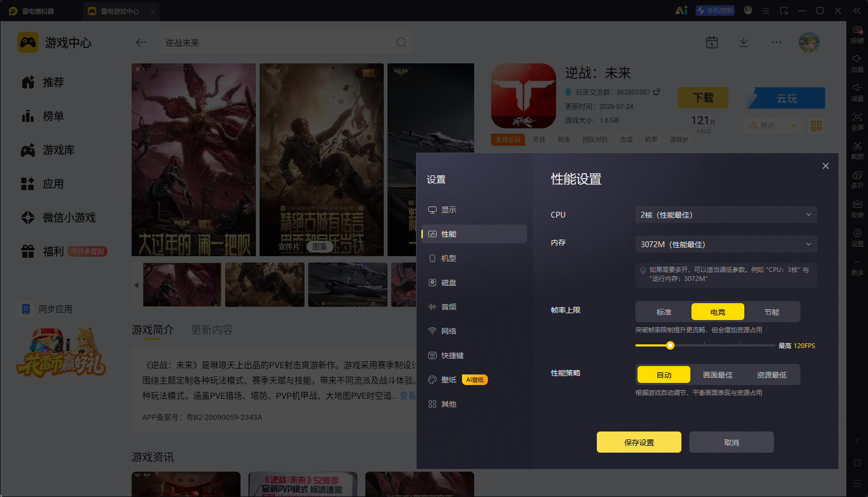Set performance strategy to 资源最低

pyautogui.click(x=772, y=375)
